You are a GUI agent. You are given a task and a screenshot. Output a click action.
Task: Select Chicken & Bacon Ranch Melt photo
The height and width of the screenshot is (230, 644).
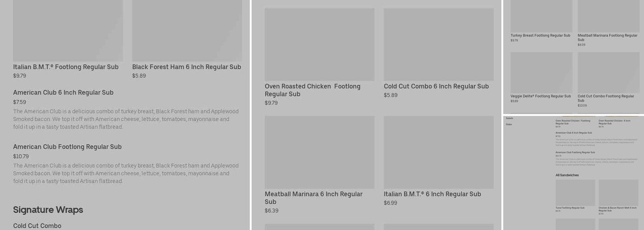[x=618, y=192]
